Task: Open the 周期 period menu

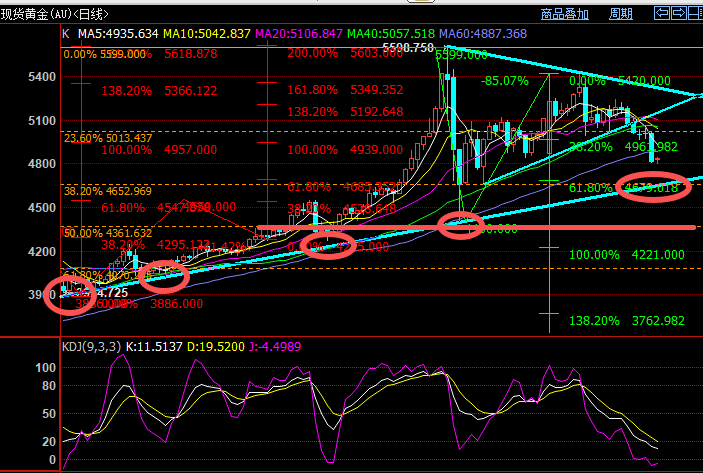Action: (x=620, y=14)
